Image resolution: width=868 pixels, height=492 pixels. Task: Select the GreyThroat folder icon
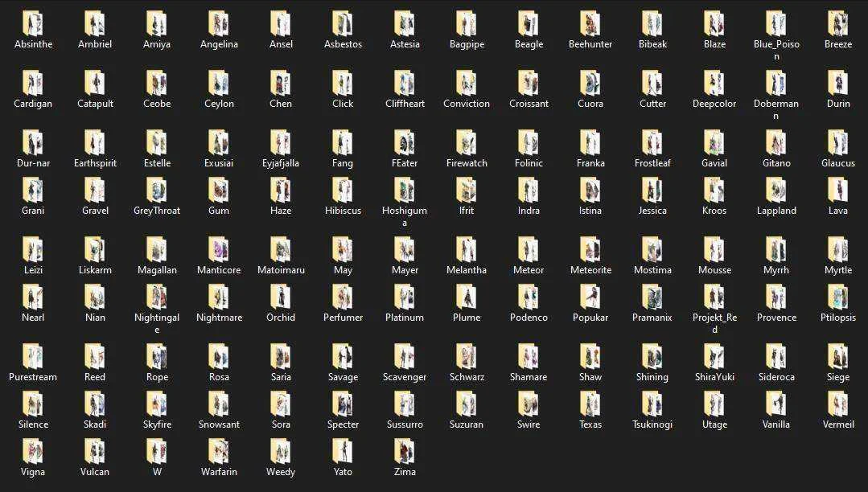coord(157,191)
